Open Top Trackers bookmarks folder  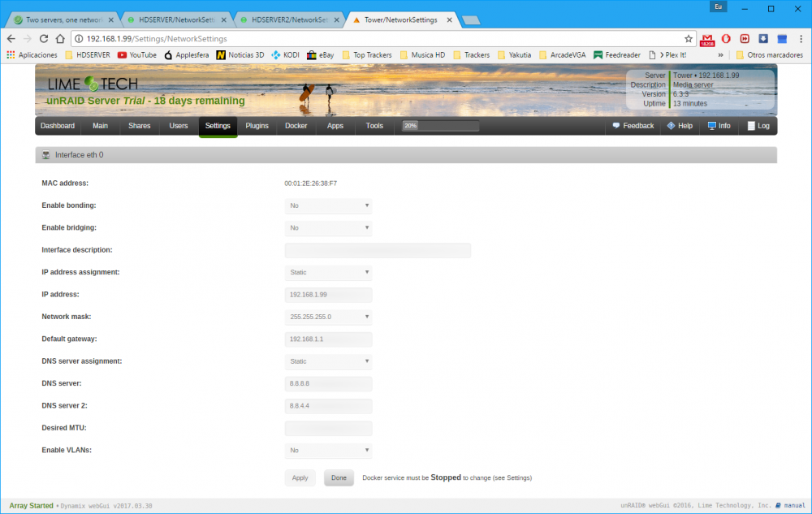coord(367,55)
